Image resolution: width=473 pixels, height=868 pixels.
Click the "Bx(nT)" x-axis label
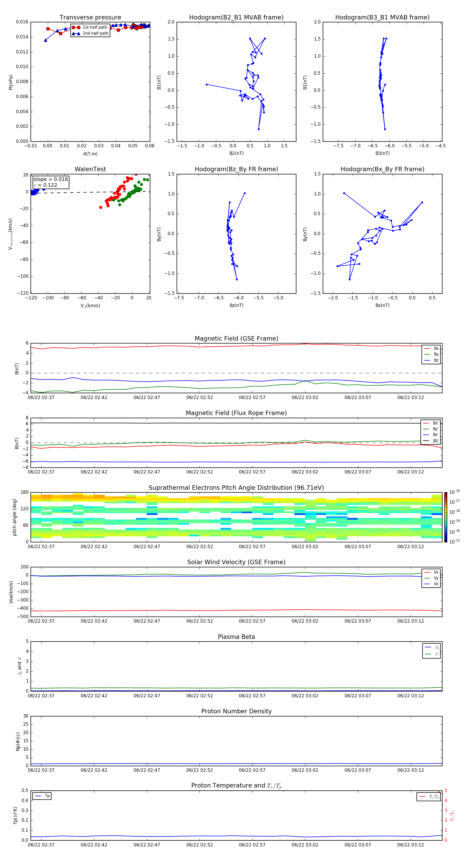point(382,305)
